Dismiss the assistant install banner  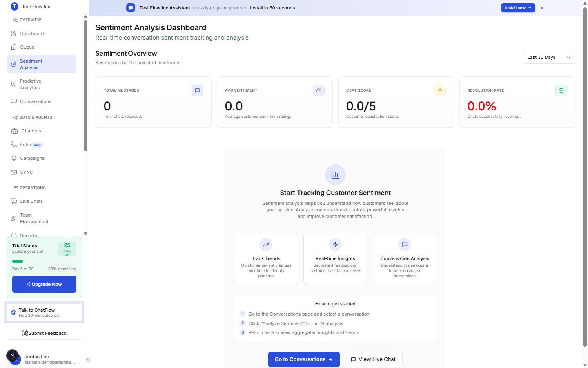[x=542, y=8]
